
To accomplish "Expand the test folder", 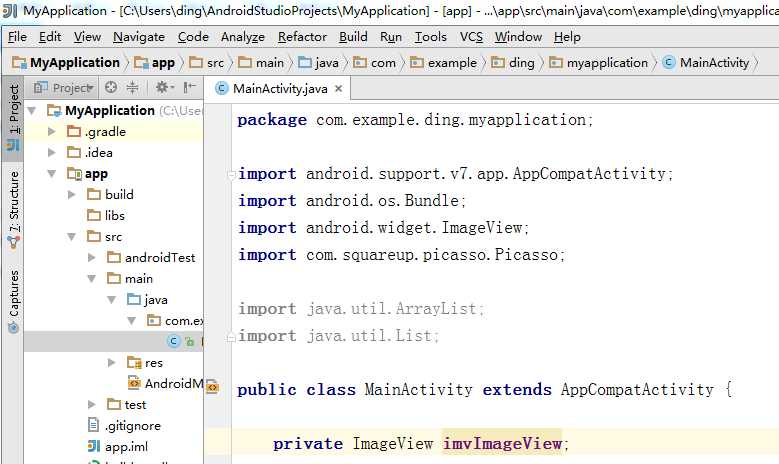I will click(91, 404).
